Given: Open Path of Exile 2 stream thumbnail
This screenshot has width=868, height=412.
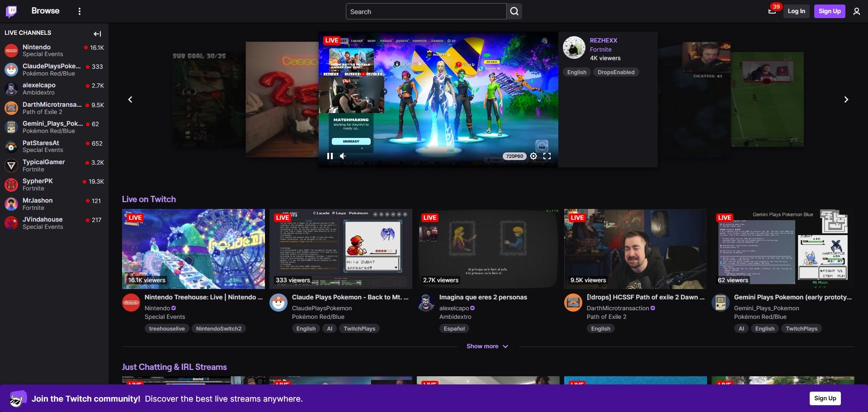Looking at the screenshot, I should tap(636, 249).
